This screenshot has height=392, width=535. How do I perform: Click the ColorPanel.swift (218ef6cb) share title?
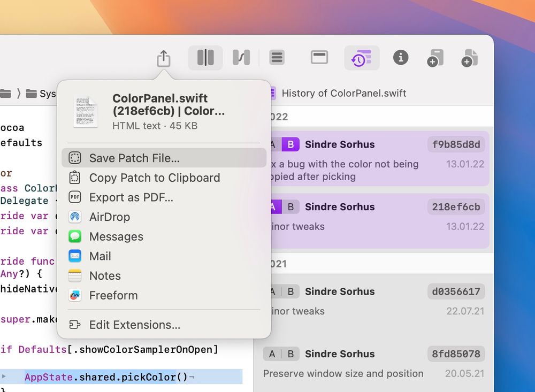coord(169,104)
